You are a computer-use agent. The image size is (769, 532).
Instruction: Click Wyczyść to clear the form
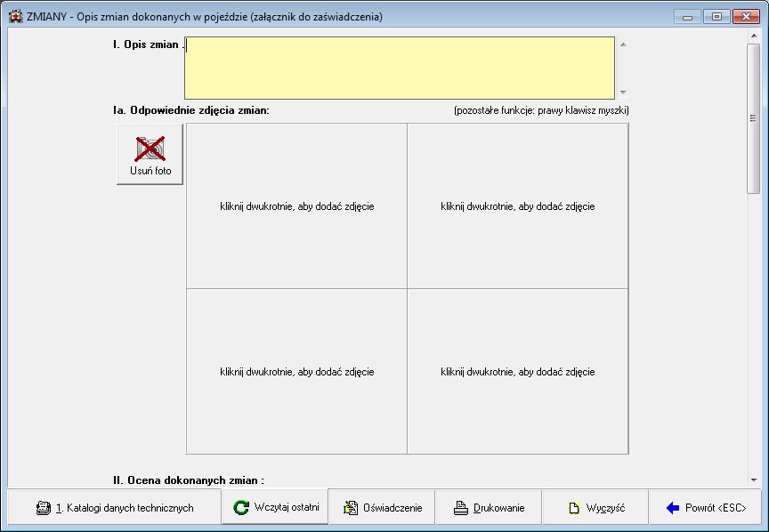[595, 508]
